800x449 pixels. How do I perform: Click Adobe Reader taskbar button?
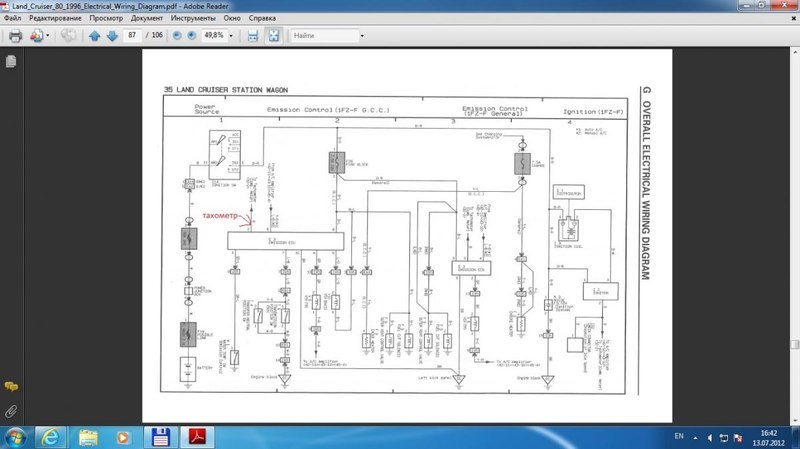197,437
